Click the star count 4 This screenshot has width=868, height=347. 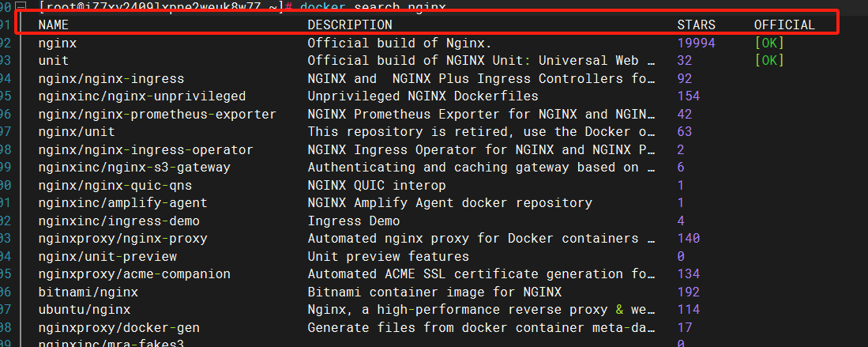(681, 221)
